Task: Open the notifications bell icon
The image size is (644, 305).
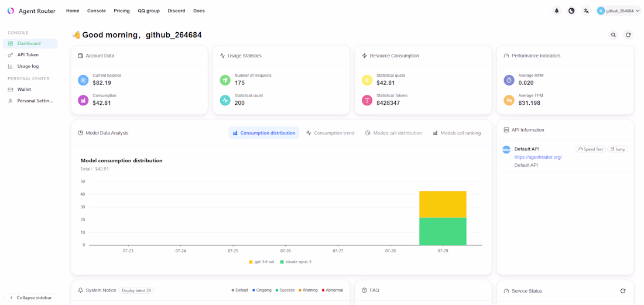Action: pos(557,11)
